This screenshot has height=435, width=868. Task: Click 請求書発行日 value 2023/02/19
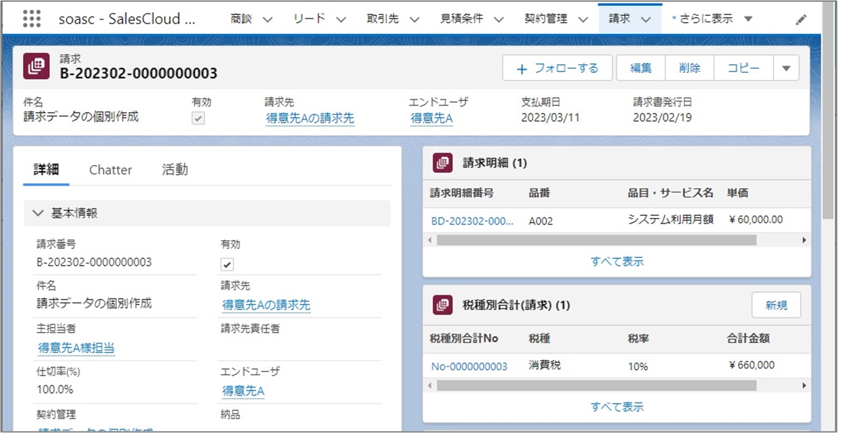pyautogui.click(x=662, y=118)
